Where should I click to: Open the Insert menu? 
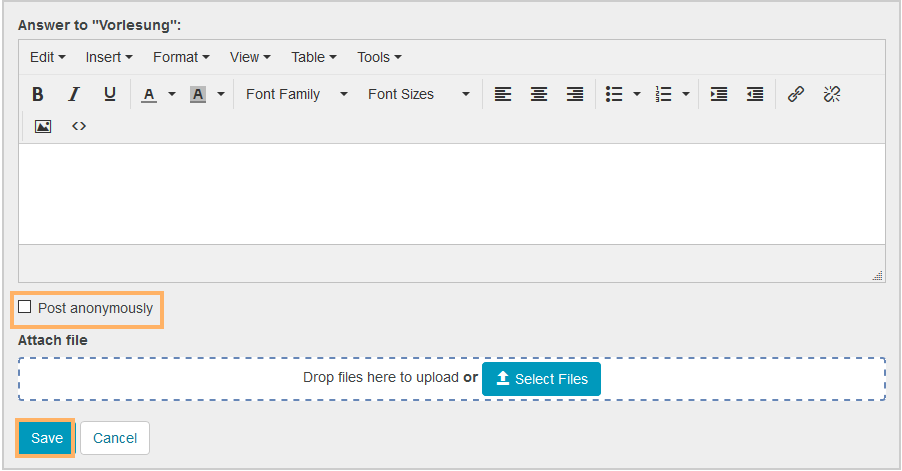[x=108, y=57]
